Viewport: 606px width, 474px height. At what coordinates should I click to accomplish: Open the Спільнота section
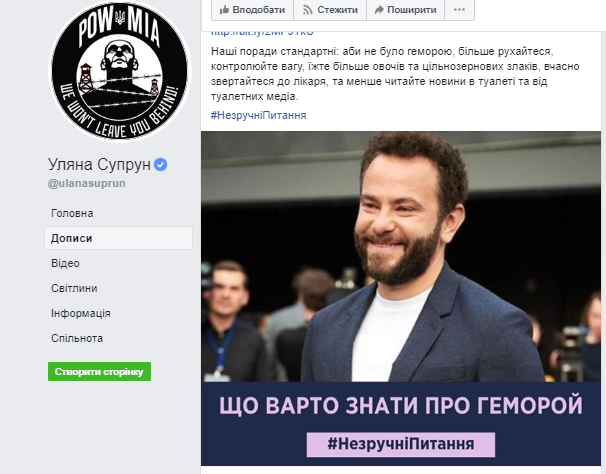click(x=77, y=338)
